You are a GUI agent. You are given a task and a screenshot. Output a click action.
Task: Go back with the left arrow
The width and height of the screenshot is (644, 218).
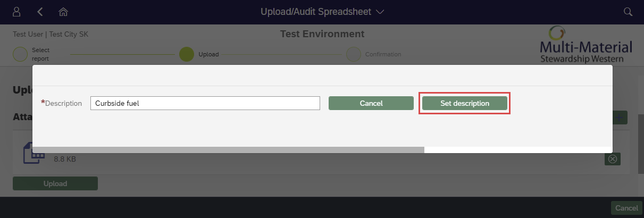coord(40,12)
